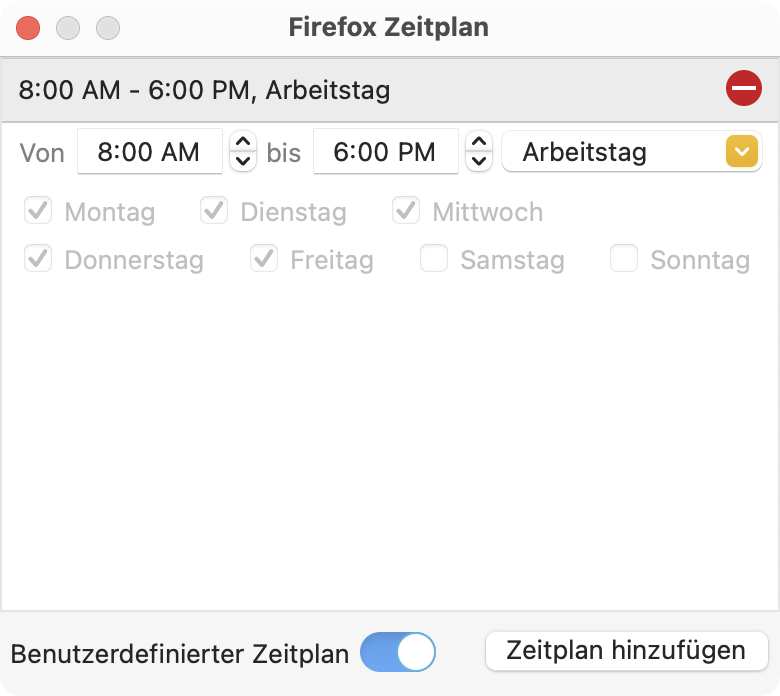This screenshot has height=696, width=780.
Task: Toggle the Montag checkbox
Action: click(x=38, y=210)
